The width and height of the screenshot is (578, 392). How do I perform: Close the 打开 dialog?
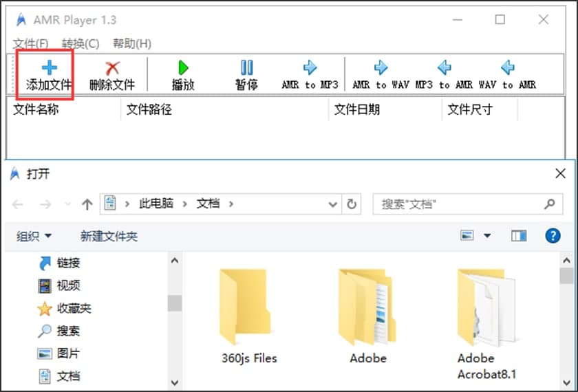(560, 173)
